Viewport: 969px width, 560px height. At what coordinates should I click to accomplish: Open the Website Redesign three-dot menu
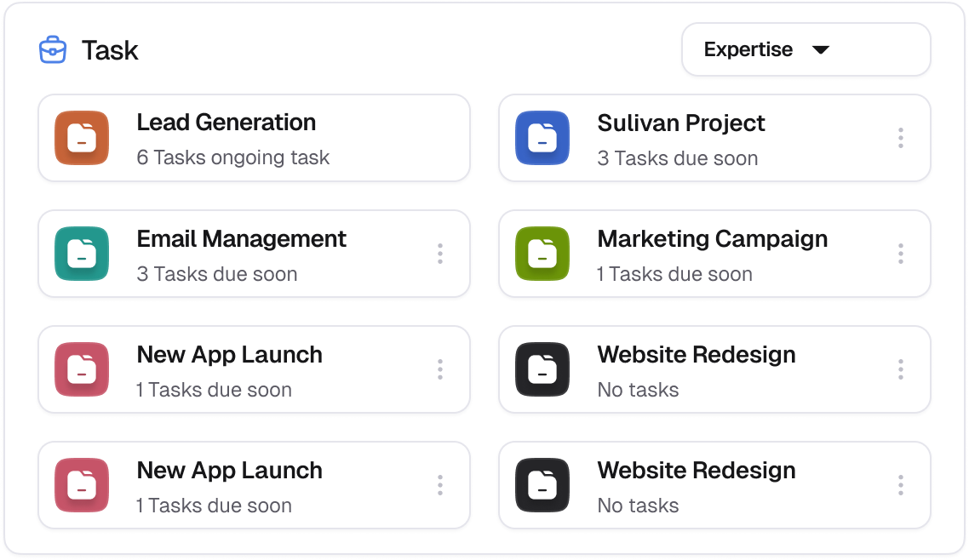(900, 369)
